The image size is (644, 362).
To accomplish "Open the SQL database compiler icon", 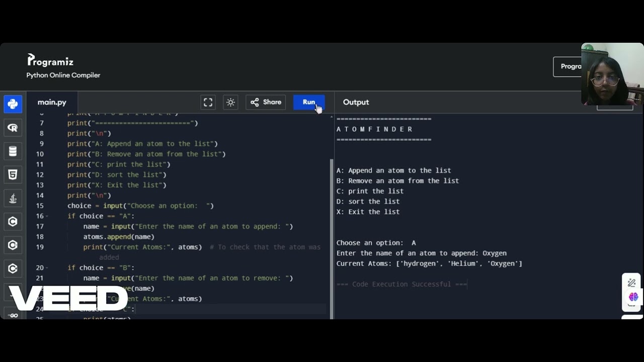I will coord(13,151).
